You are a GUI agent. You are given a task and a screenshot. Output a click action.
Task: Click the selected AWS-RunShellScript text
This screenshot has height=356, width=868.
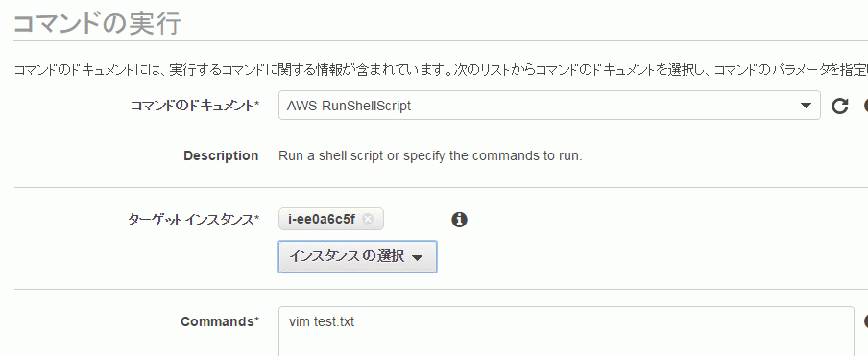coord(349,106)
